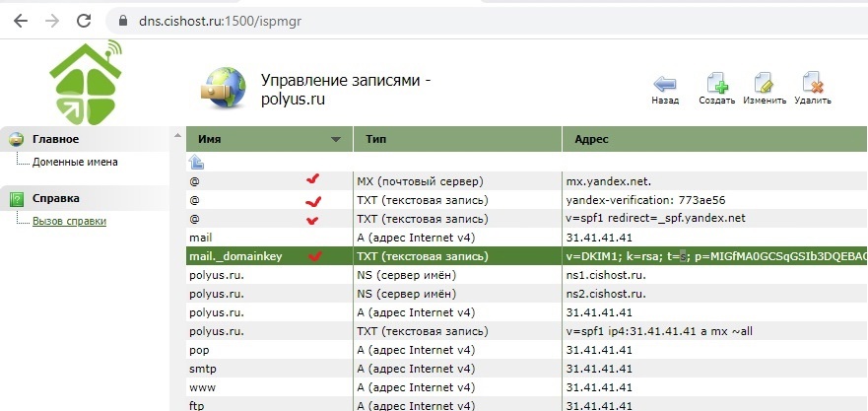The image size is (868, 411).
Task: Toggle red checkmark on yandex-verification TXT row
Action: pos(313,200)
